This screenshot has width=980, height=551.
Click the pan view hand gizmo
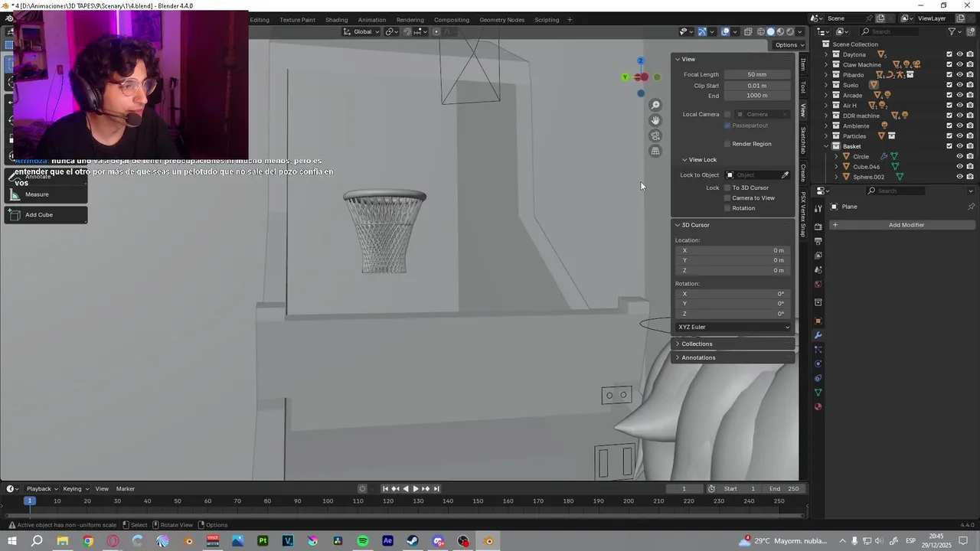655,120
